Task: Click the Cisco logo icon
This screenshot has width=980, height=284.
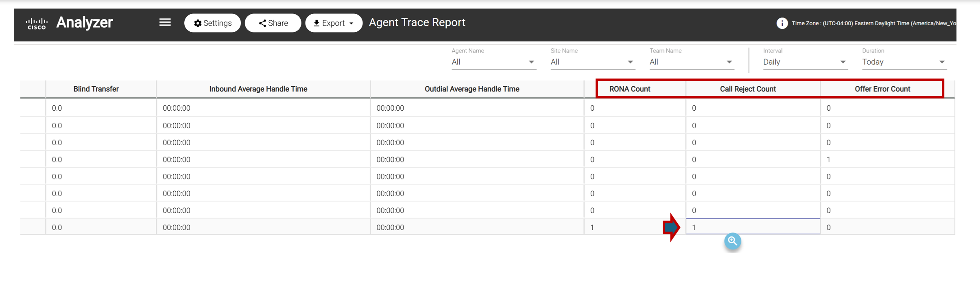Action: tap(37, 23)
